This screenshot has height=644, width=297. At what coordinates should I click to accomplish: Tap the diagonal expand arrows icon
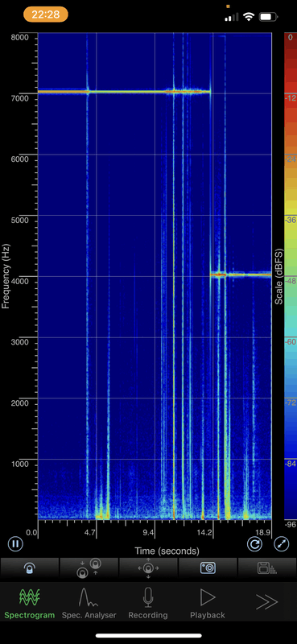(x=282, y=544)
